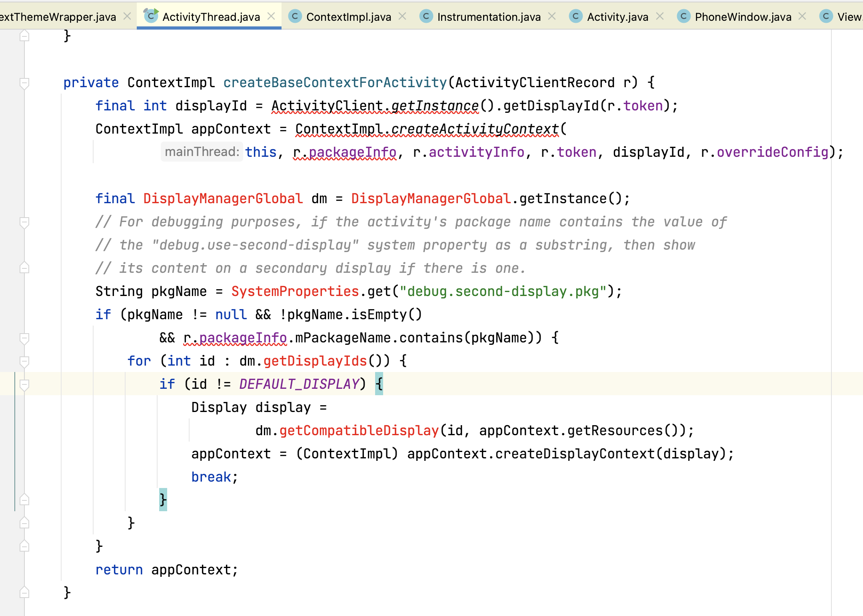Click the createActivityContext method call
Image resolution: width=863 pixels, height=616 pixels.
click(x=474, y=129)
